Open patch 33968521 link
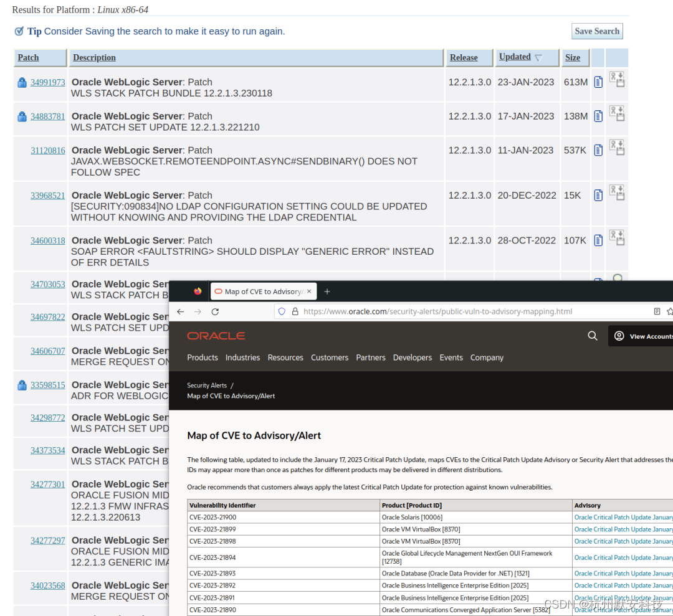The image size is (673, 616). (x=47, y=196)
